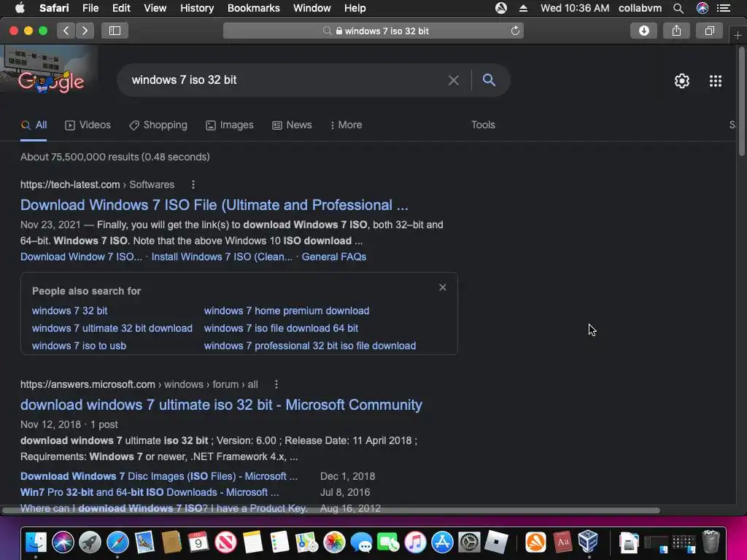Follow the General FAQs sitelink

coord(334,257)
